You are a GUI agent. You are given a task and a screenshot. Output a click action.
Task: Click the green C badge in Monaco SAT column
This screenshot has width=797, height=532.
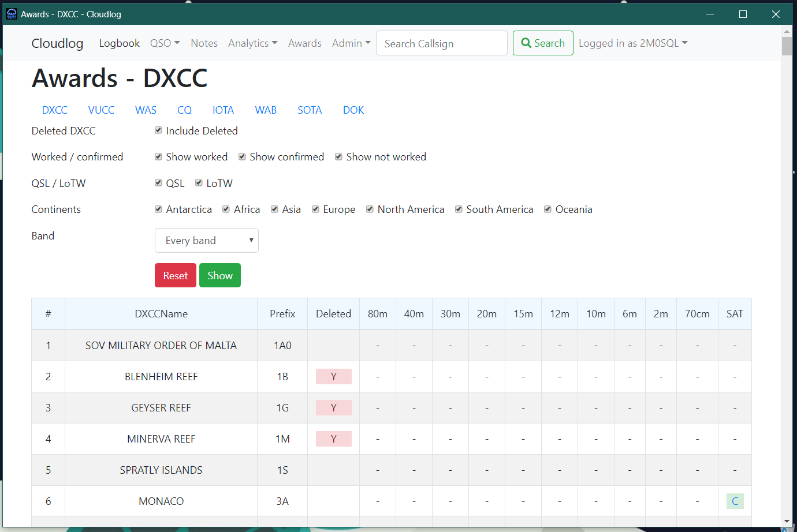pos(735,501)
